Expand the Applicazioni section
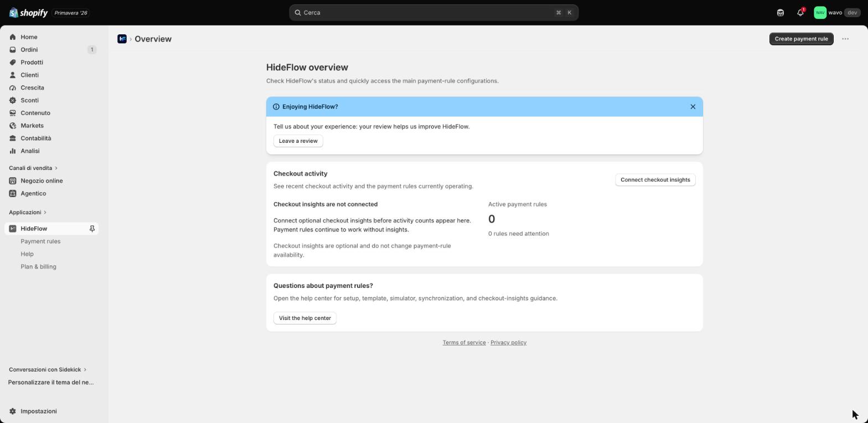Viewport: 868px width, 423px height. point(28,213)
